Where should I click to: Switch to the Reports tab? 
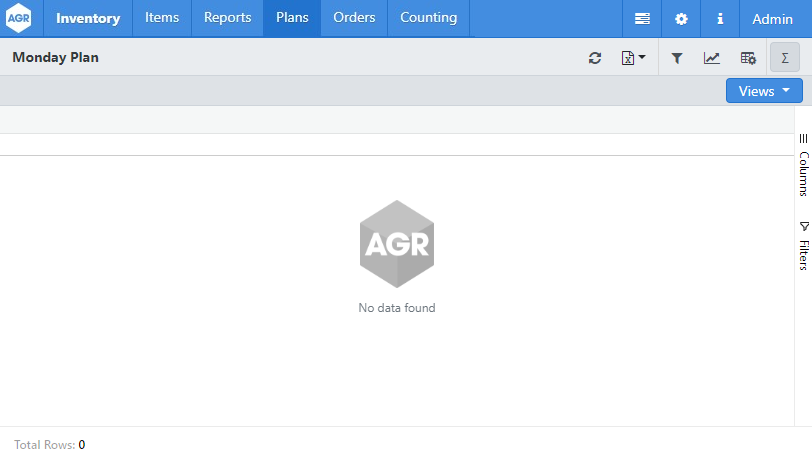coord(227,18)
